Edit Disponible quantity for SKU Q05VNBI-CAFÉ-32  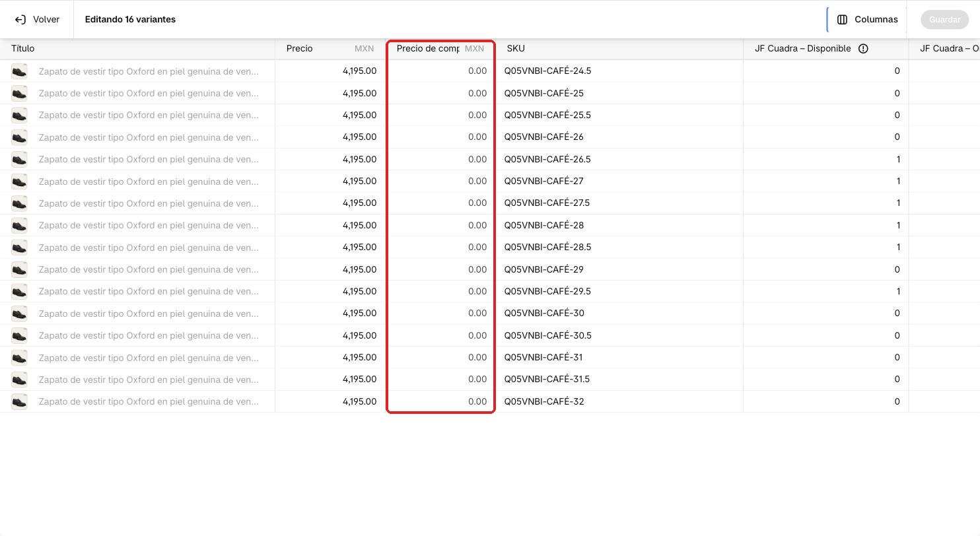825,401
